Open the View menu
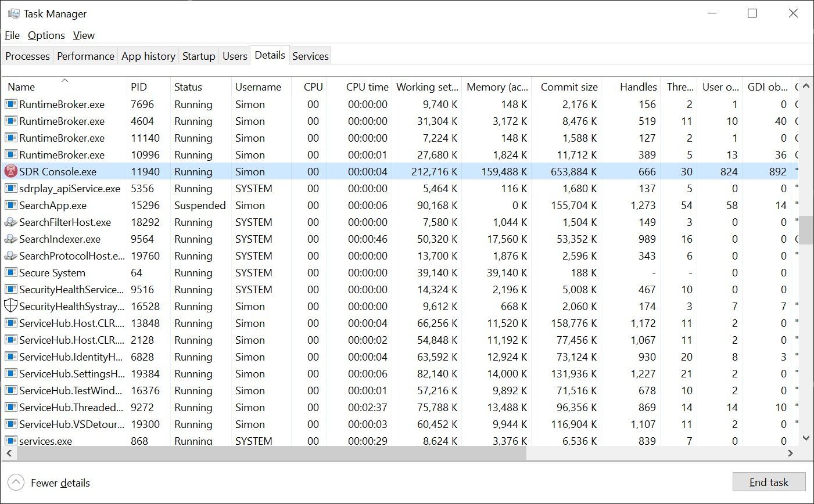Viewport: 814px width, 504px height. click(x=84, y=35)
